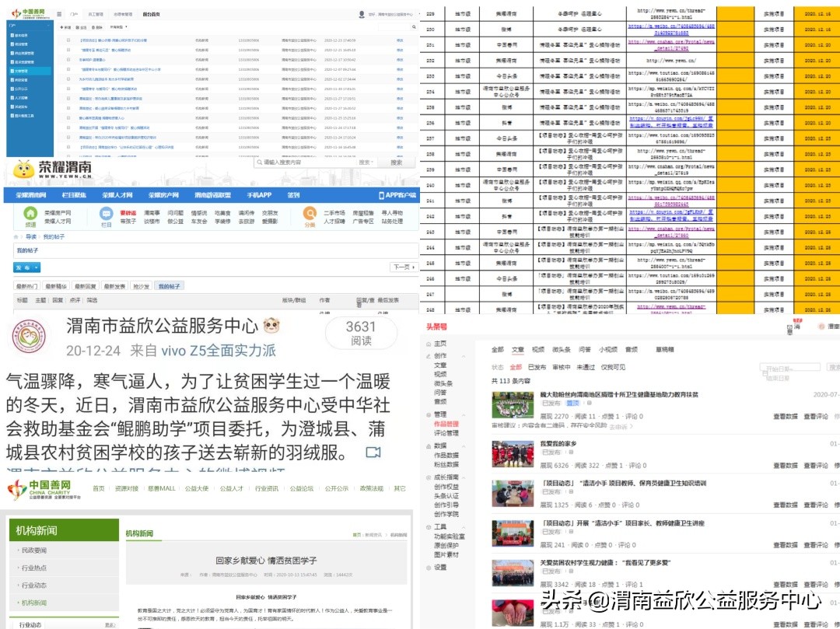Open 机构新闻 item in 善网 left news menu
Viewport: 840px width, 629px height.
tap(33, 603)
